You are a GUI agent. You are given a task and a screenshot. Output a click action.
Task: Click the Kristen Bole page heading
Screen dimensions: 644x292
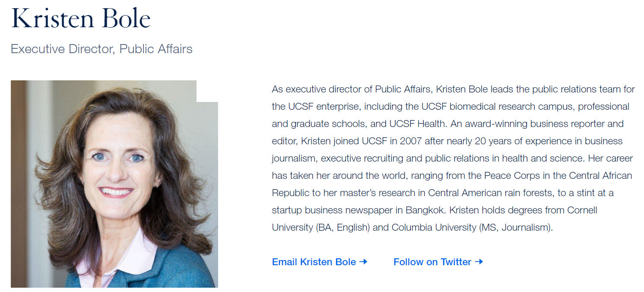pyautogui.click(x=81, y=19)
